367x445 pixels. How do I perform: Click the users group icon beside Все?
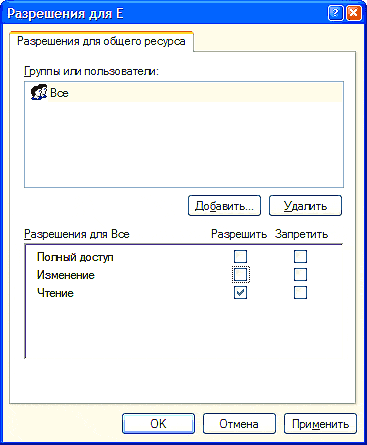39,93
